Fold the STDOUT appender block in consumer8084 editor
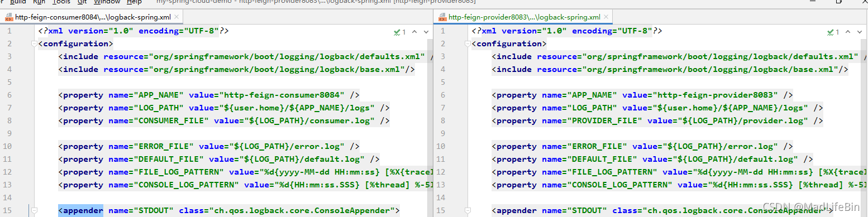This screenshot has width=868, height=217. tap(34, 210)
